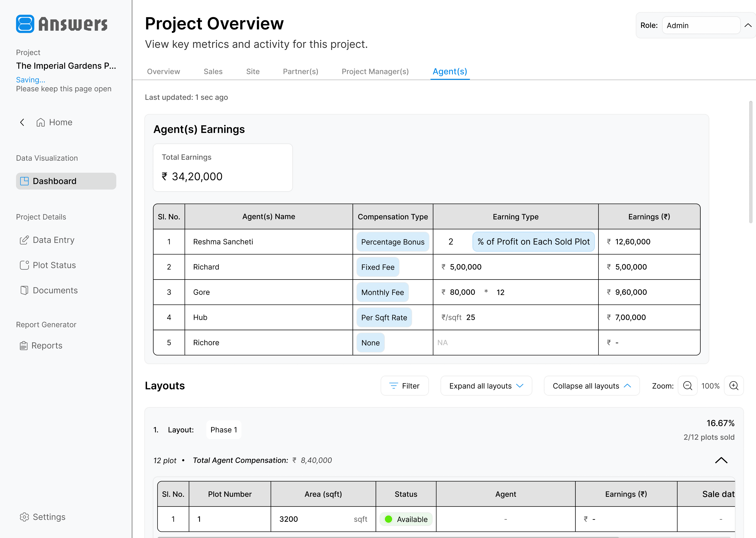Open the Dashboard page

(x=66, y=181)
